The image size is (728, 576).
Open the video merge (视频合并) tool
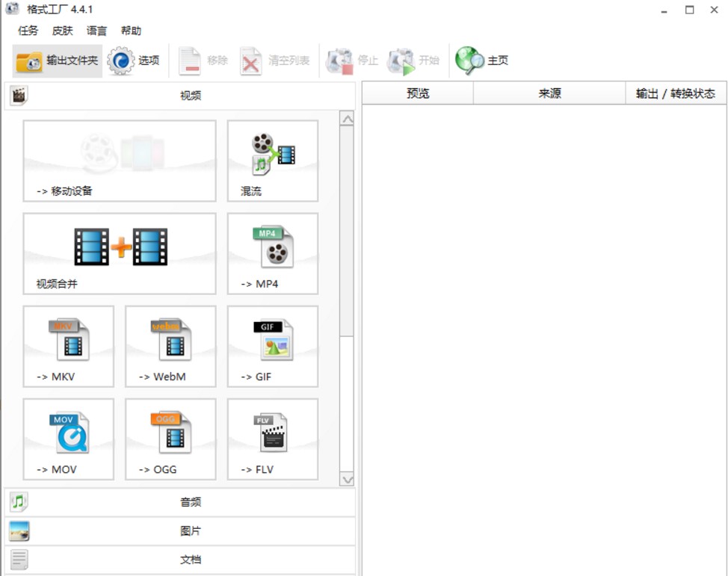[120, 253]
